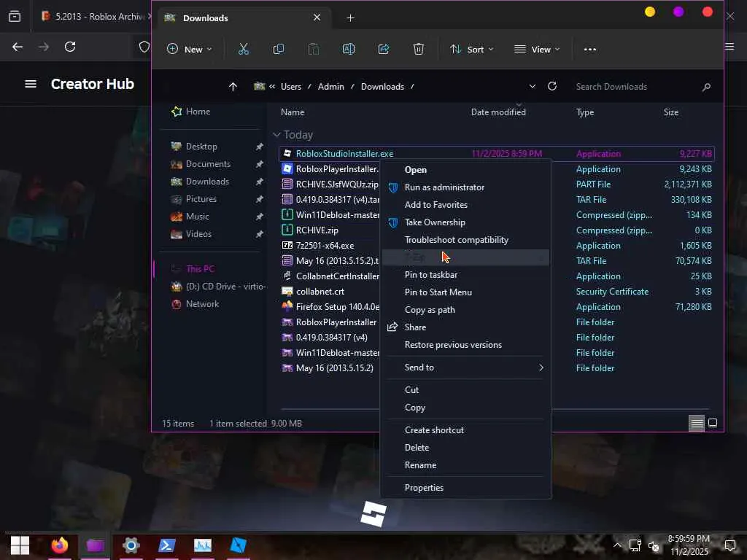747x560 pixels.
Task: Click the Share icon in Explorer toolbar
Action: 384,49
